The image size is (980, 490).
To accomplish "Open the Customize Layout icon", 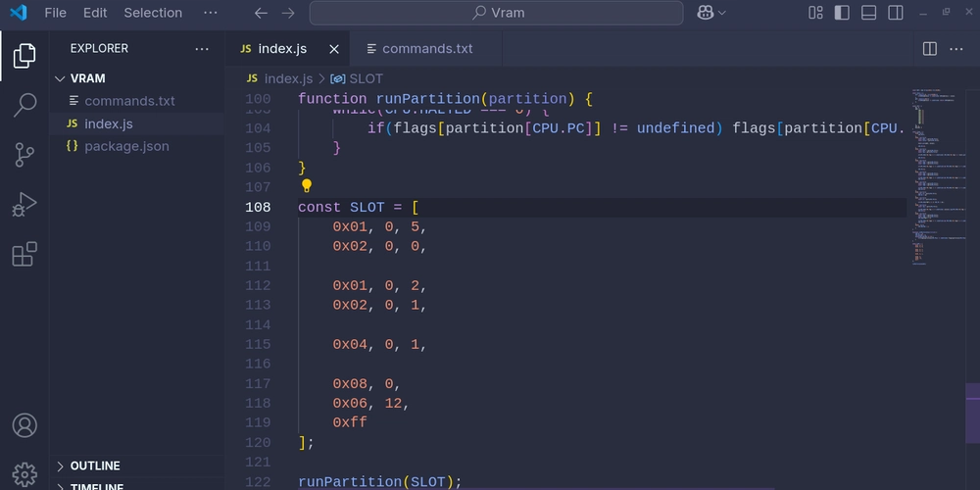I will [815, 13].
